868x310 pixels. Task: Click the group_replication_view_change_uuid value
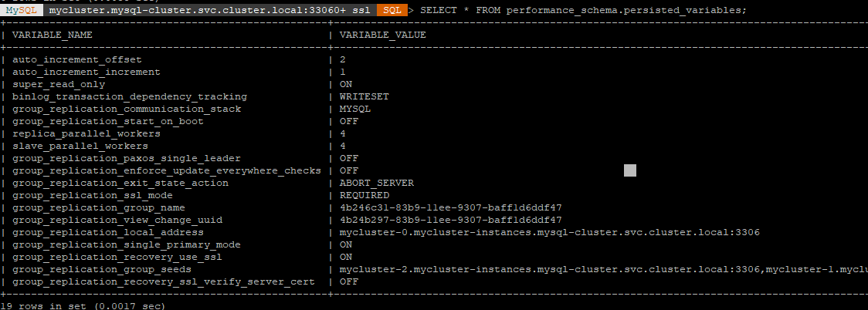click(451, 220)
